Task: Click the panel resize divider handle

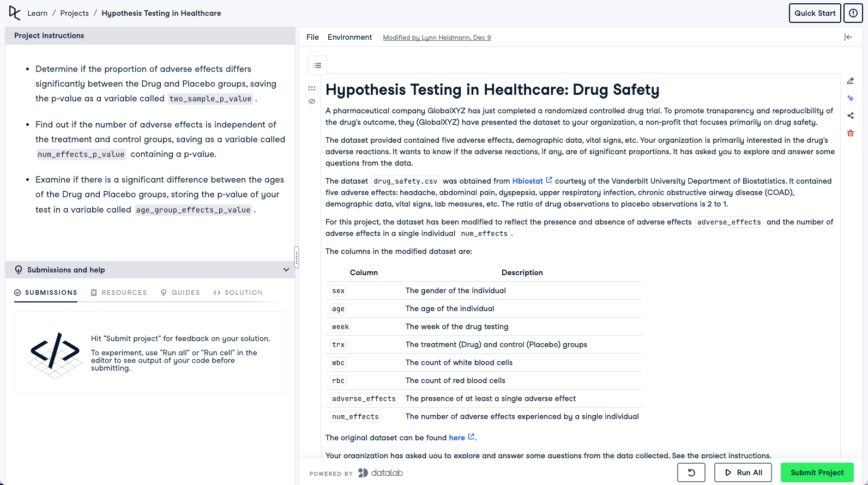Action: (297, 257)
